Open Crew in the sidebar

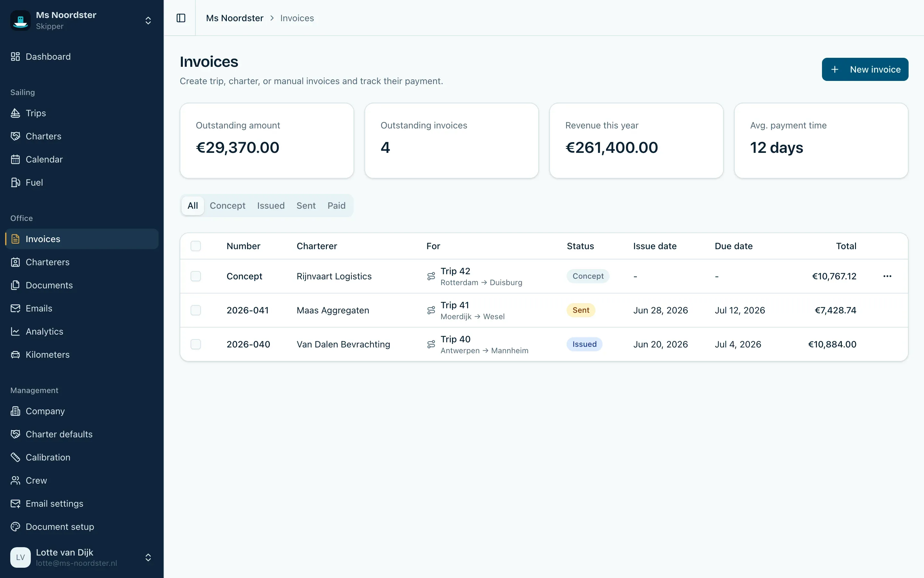pyautogui.click(x=82, y=480)
